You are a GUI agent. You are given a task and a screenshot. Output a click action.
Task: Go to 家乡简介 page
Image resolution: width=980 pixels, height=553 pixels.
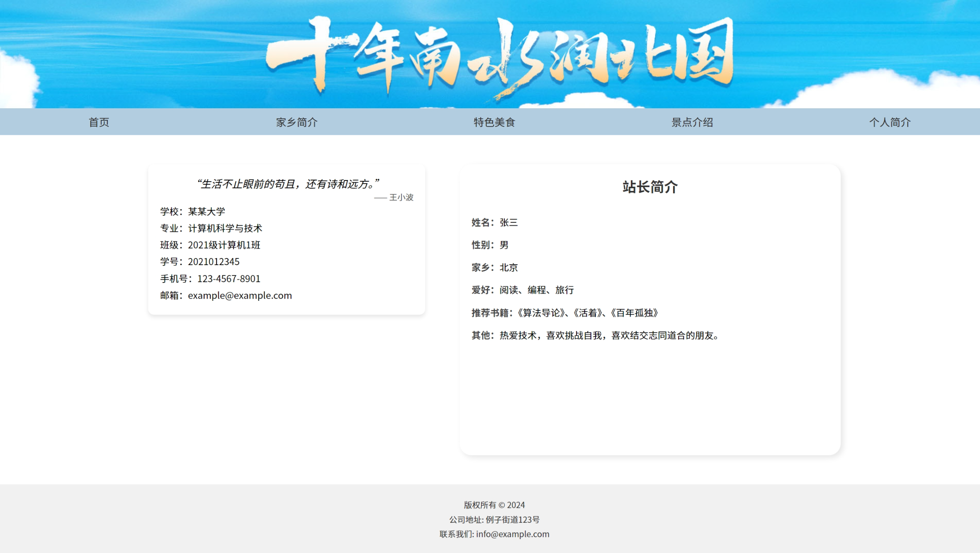pyautogui.click(x=297, y=122)
